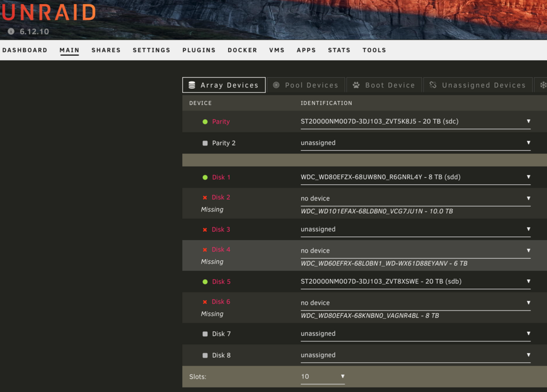Click the UNRAID logo
This screenshot has height=392, width=547.
click(49, 13)
